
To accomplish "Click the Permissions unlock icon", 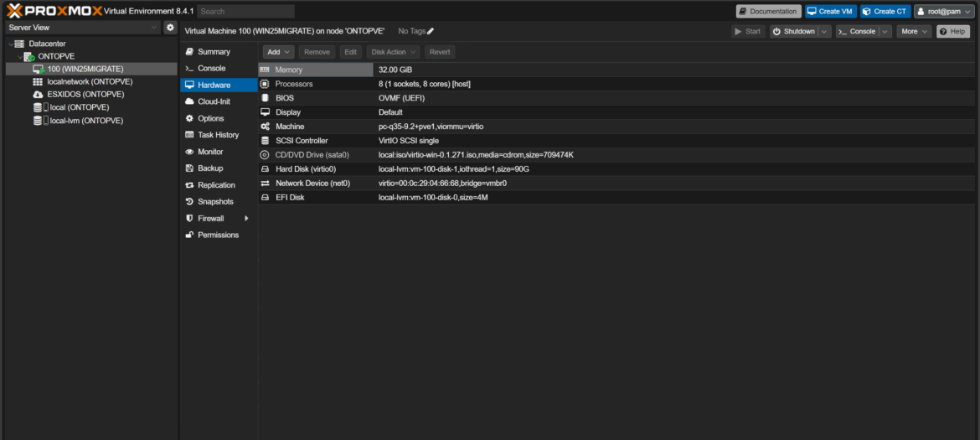I will (189, 235).
